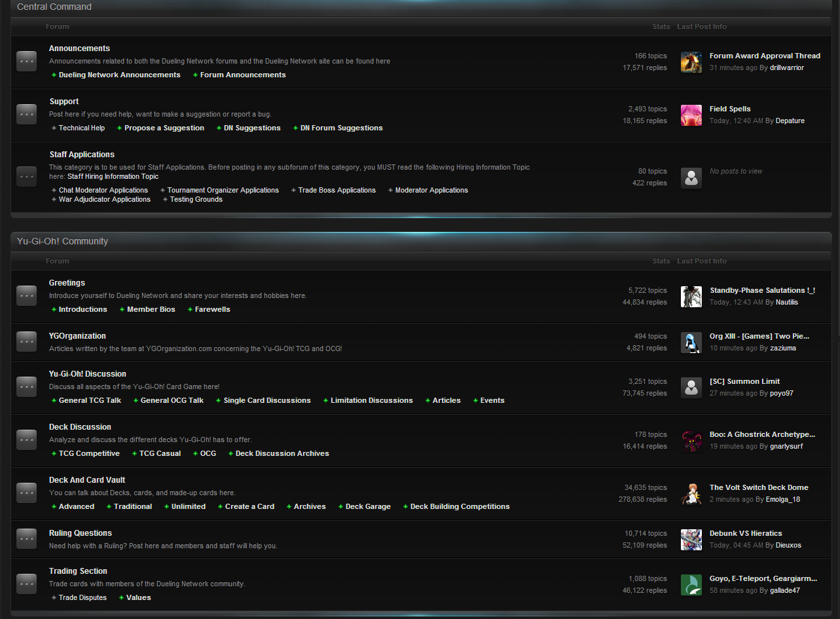Viewport: 840px width, 619px height.
Task: Open avatar beside Forum Award Approval Thread
Action: [x=691, y=62]
